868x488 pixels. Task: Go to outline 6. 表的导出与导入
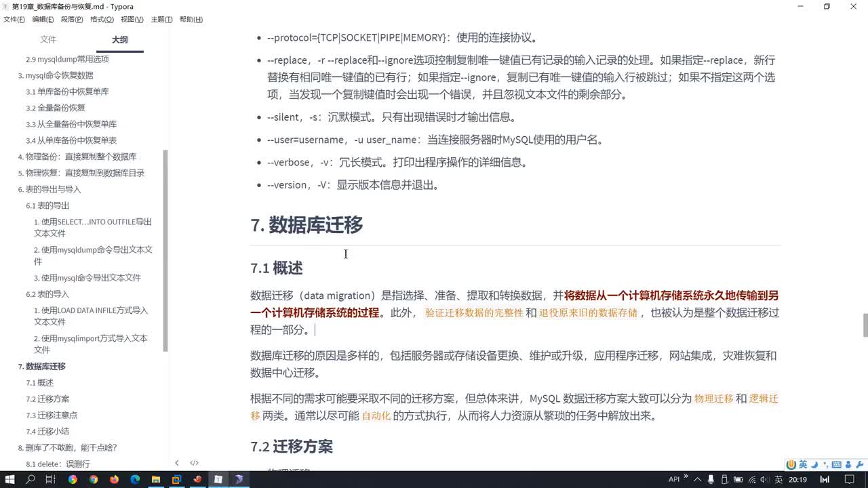(x=49, y=189)
